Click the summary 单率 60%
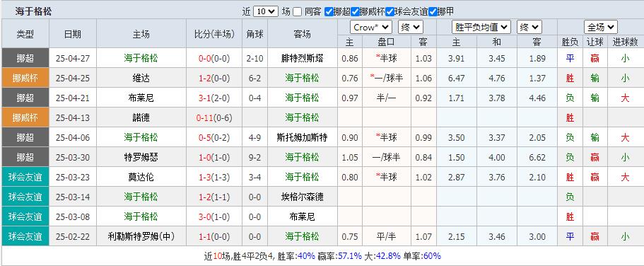Viewport: 644px width, 266px height. tap(432, 255)
